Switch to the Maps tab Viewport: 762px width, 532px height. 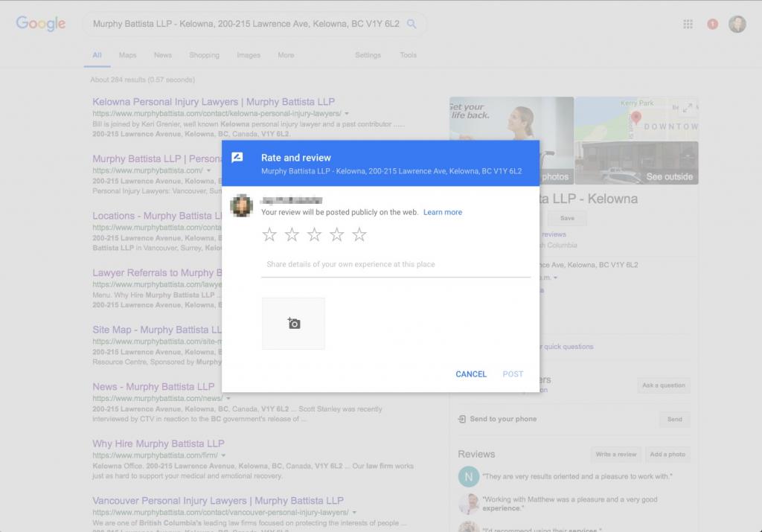pyautogui.click(x=127, y=55)
